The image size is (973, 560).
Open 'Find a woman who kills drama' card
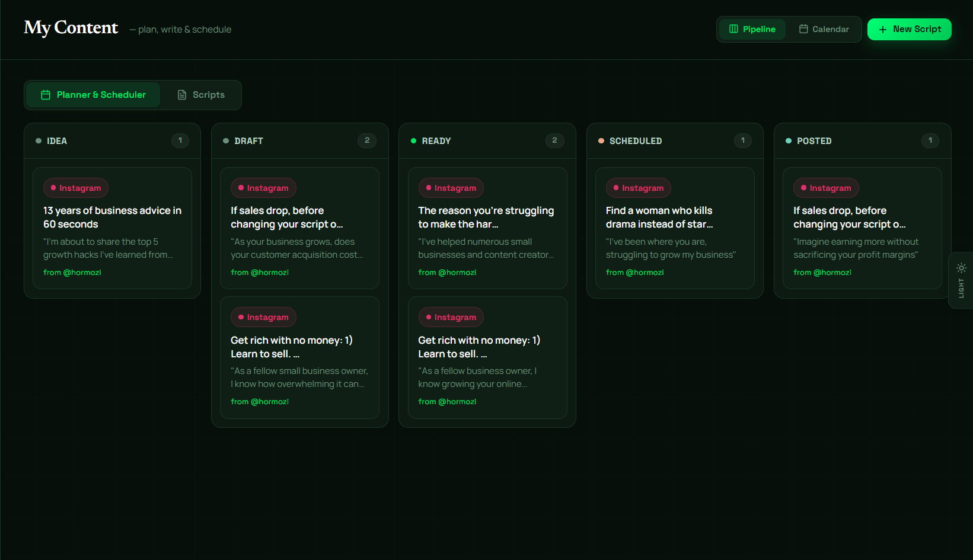pyautogui.click(x=675, y=228)
